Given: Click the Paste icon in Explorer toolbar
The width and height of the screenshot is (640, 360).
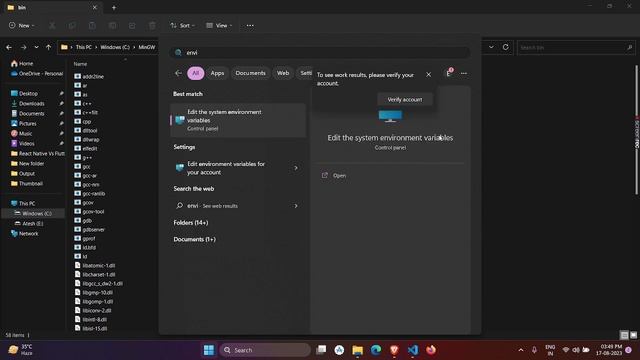Looking at the screenshot, I should point(92,26).
